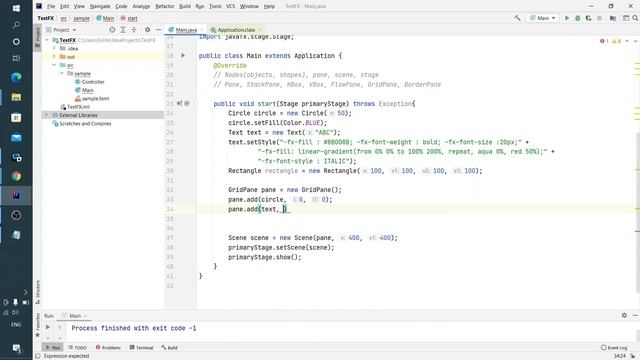The image size is (640, 360).
Task: Open the Problems tool window
Action: [x=108, y=348]
